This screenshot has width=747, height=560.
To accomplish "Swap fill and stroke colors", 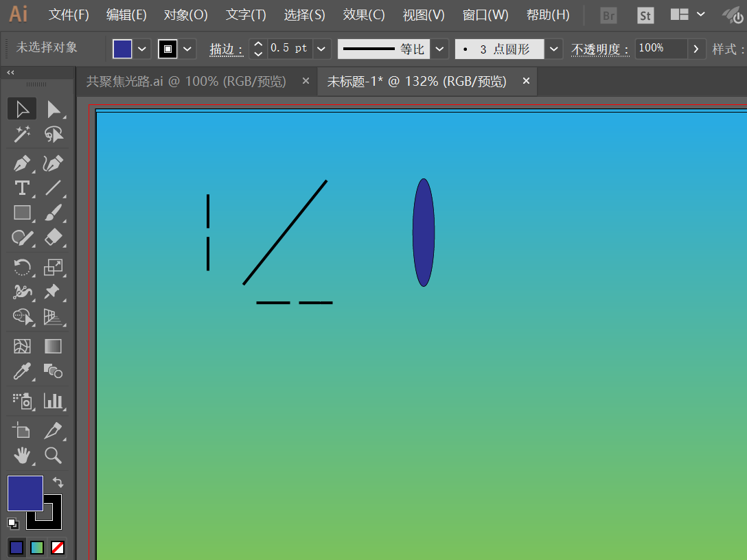I will [x=58, y=482].
